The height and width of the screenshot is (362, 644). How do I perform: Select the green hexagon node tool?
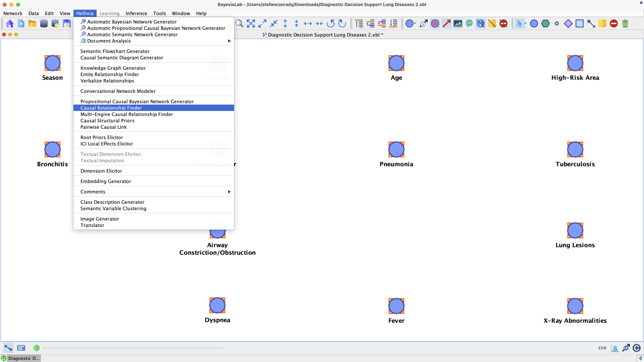coord(545,24)
